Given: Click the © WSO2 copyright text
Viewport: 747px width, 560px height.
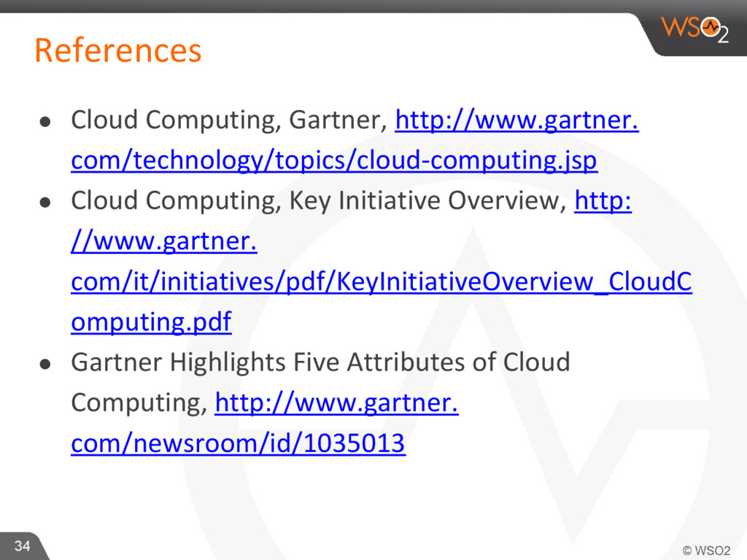Looking at the screenshot, I should tap(706, 551).
